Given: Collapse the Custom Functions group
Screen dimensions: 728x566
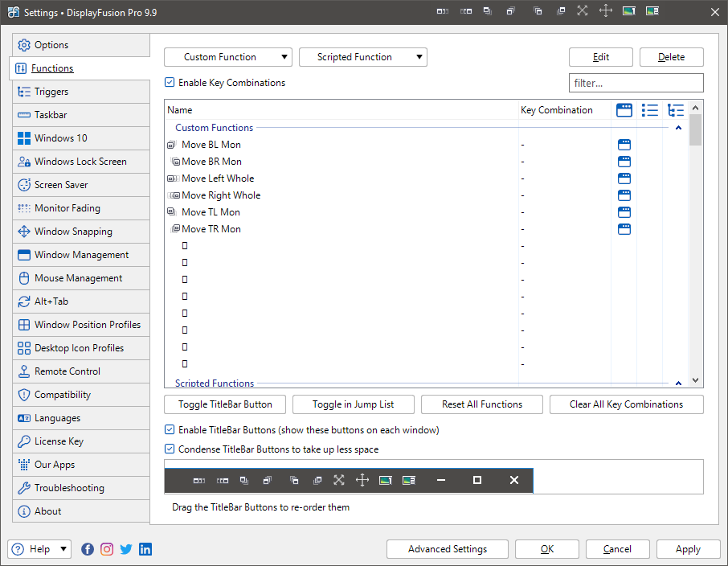Looking at the screenshot, I should [678, 128].
